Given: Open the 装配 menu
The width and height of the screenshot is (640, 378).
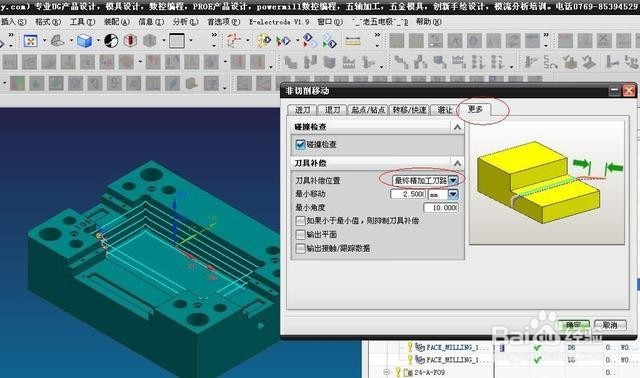Looking at the screenshot, I should [117, 22].
